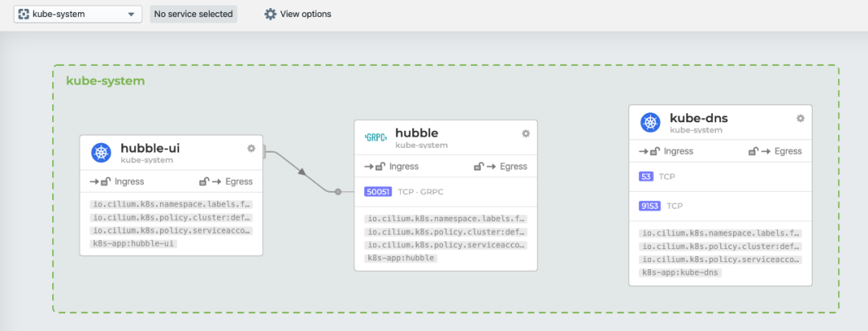Toggle Ingress lock on hubble-ui card
This screenshot has width=868, height=331.
[x=106, y=182]
